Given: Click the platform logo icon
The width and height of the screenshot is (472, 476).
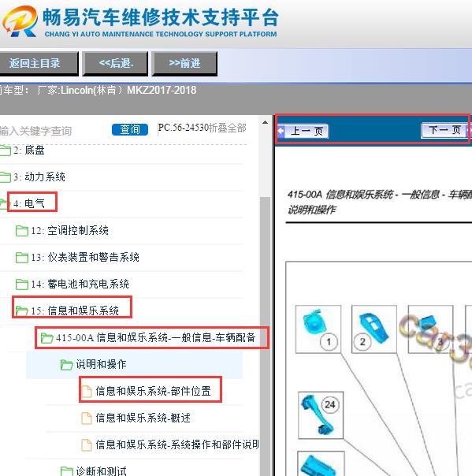Looking at the screenshot, I should coord(20,20).
